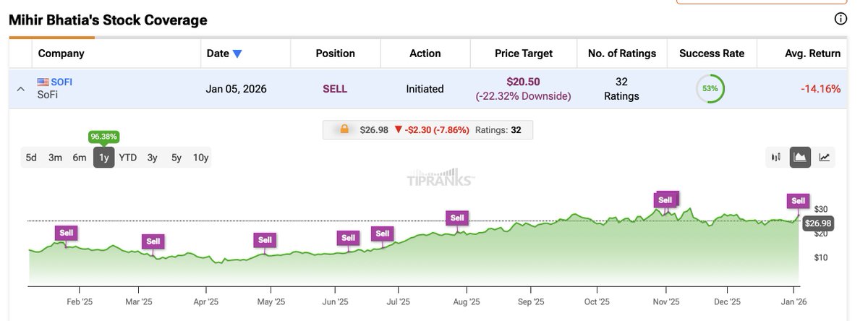Click the lock icon on the price tooltip
The height and width of the screenshot is (321, 868).
tap(344, 130)
